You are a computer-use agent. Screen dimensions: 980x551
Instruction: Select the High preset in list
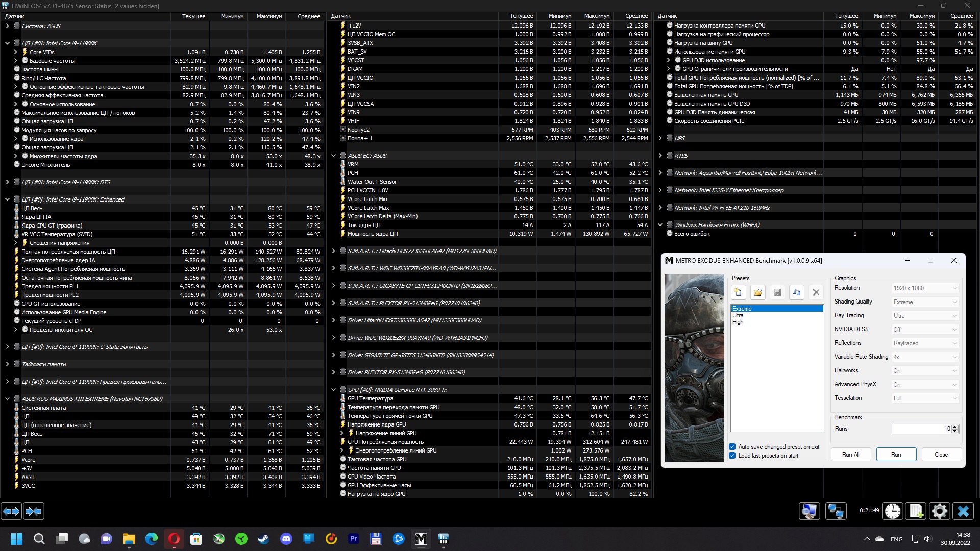coord(738,322)
